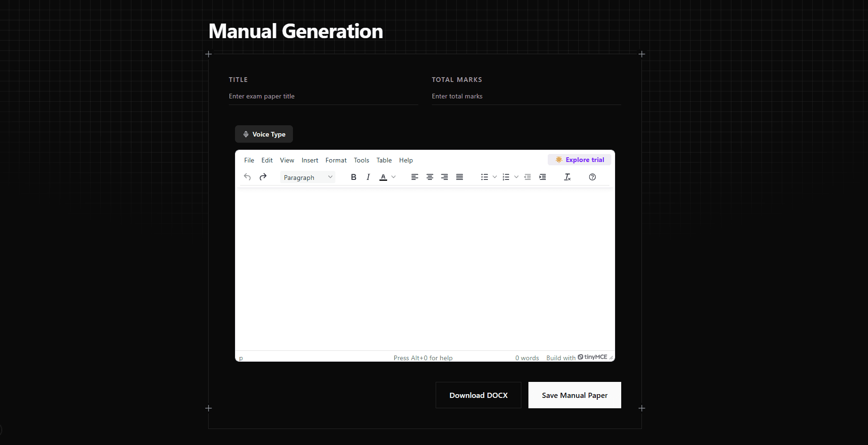868x445 pixels.
Task: Open the Format menu
Action: 336,160
